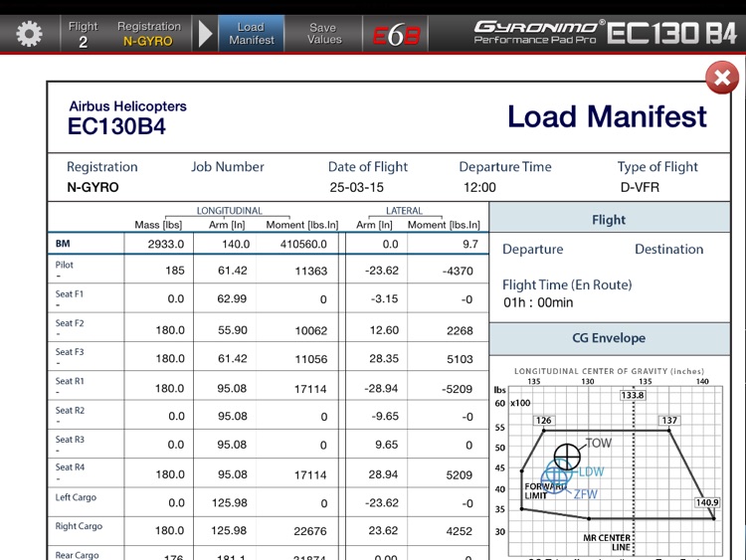Click the Mass [lbs] column header
The height and width of the screenshot is (560, 746).
pyautogui.click(x=158, y=225)
